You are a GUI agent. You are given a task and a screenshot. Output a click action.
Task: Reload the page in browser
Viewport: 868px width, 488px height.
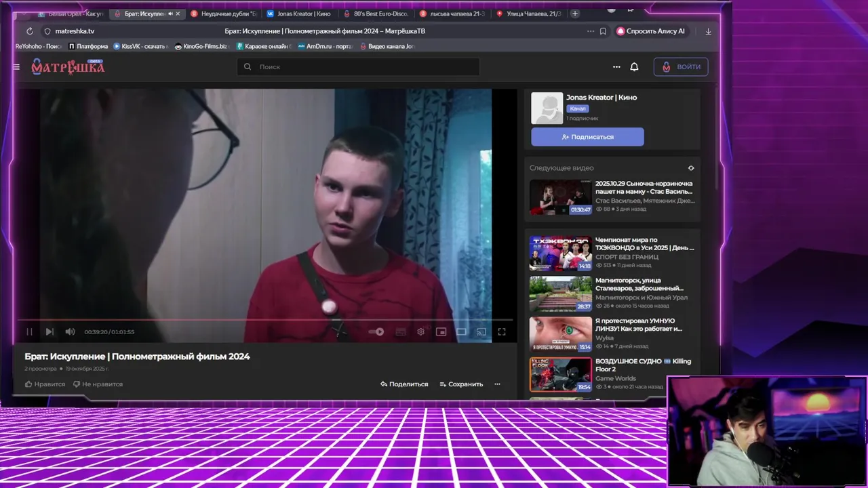(30, 31)
